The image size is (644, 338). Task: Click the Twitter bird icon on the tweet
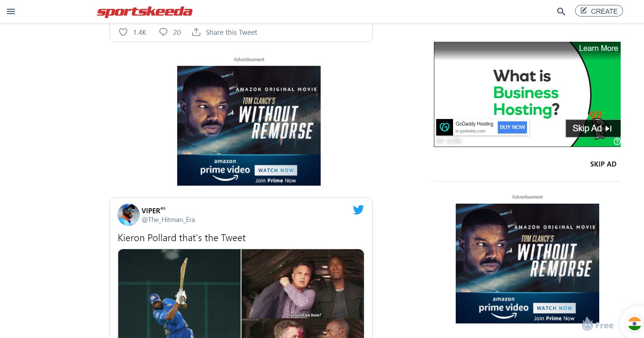[x=359, y=210]
